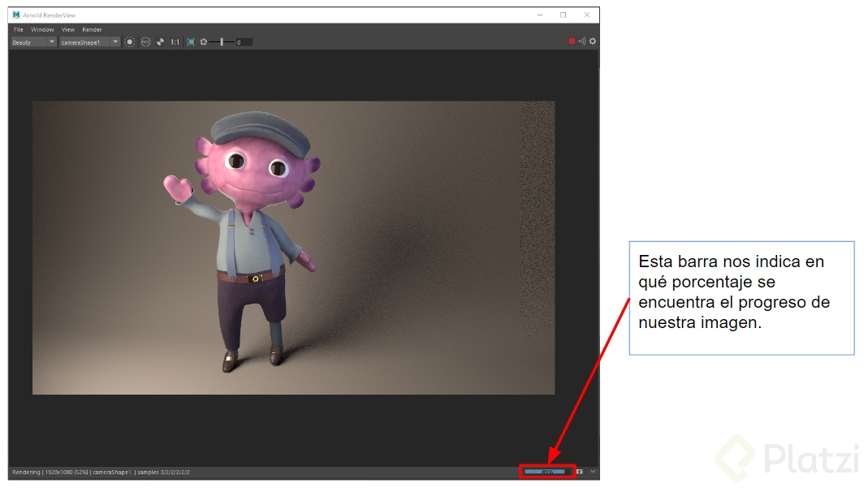Adjust the exposure slider handle
Screen dimensions: 868x488
(x=222, y=42)
